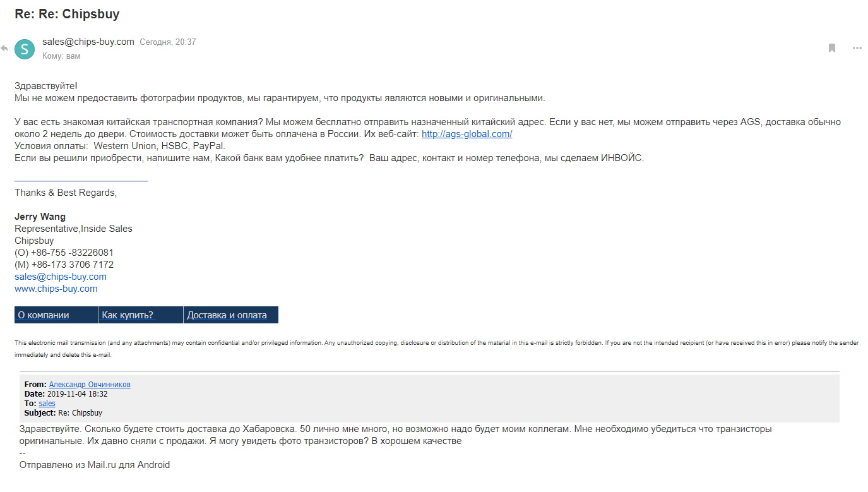Open the "Доставка и оплата" tab
The width and height of the screenshot is (868, 492).
[x=231, y=315]
